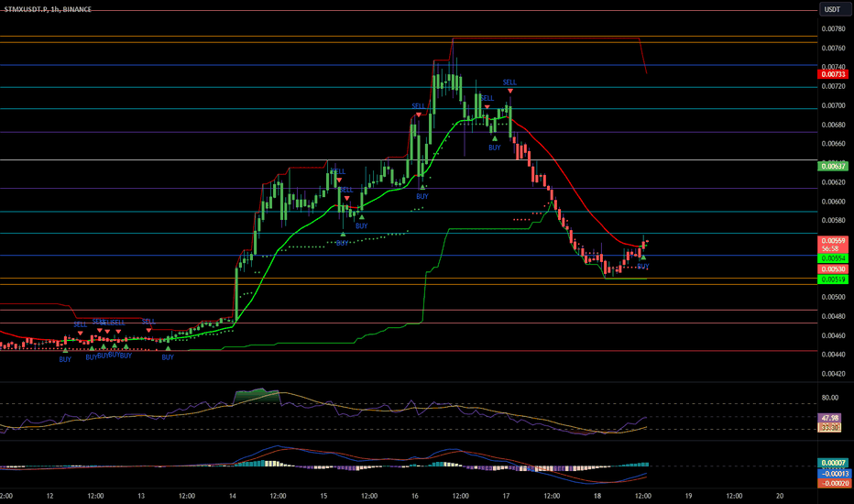The height and width of the screenshot is (504, 854).
Task: Click the earliest BUY signal label near date 12
Action: click(x=65, y=359)
